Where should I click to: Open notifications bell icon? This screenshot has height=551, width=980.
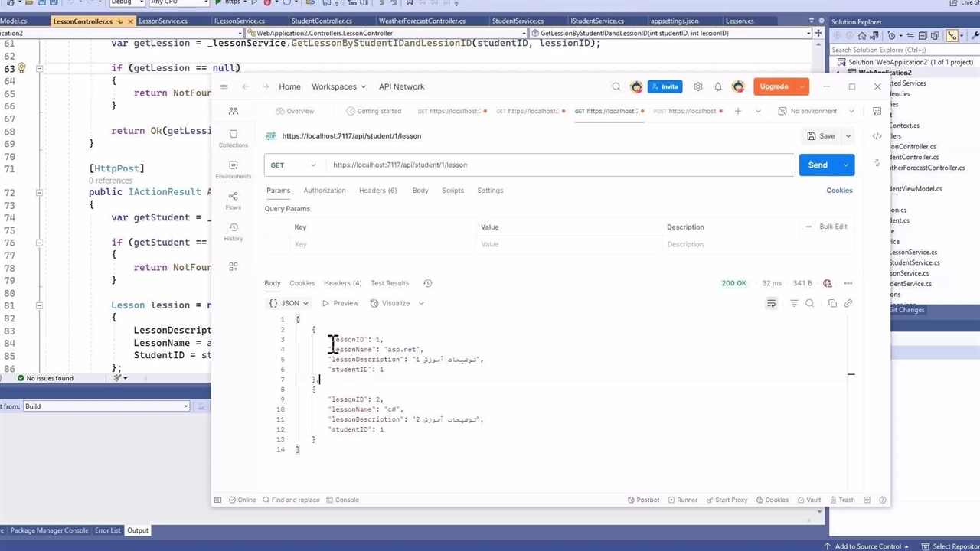(718, 87)
